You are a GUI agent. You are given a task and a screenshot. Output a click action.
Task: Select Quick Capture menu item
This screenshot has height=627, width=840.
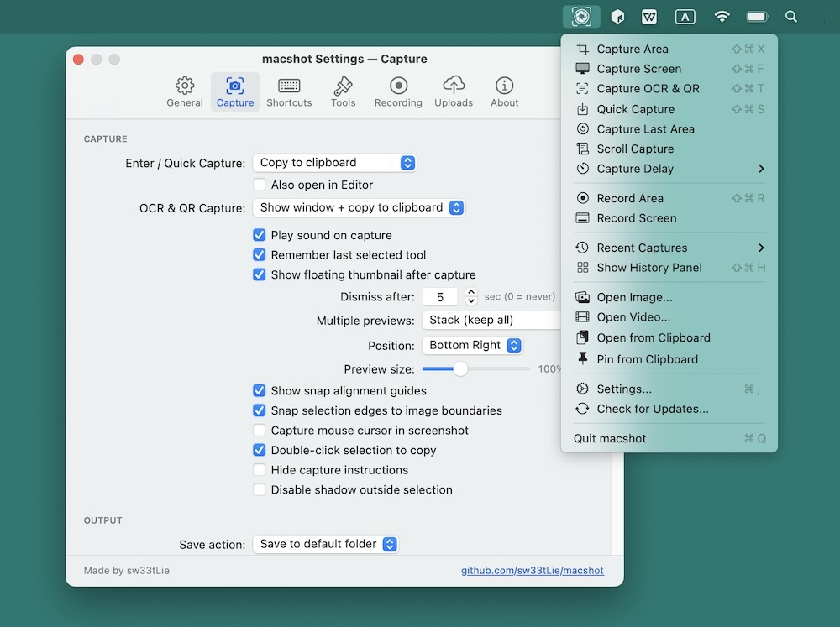pyautogui.click(x=669, y=109)
